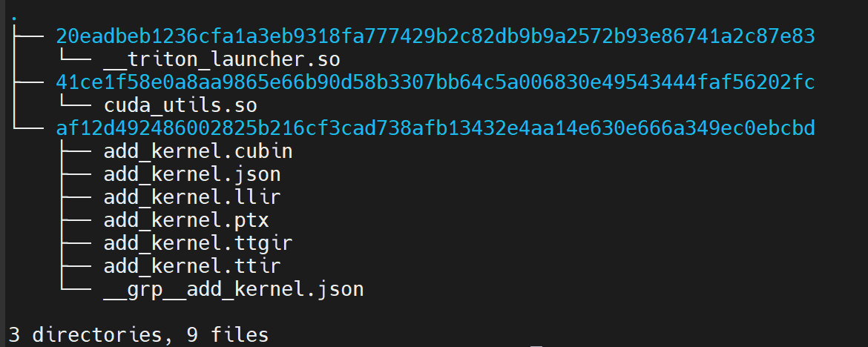This screenshot has width=868, height=347.
Task: Click the cuda_utils.so file entry
Action: (180, 105)
